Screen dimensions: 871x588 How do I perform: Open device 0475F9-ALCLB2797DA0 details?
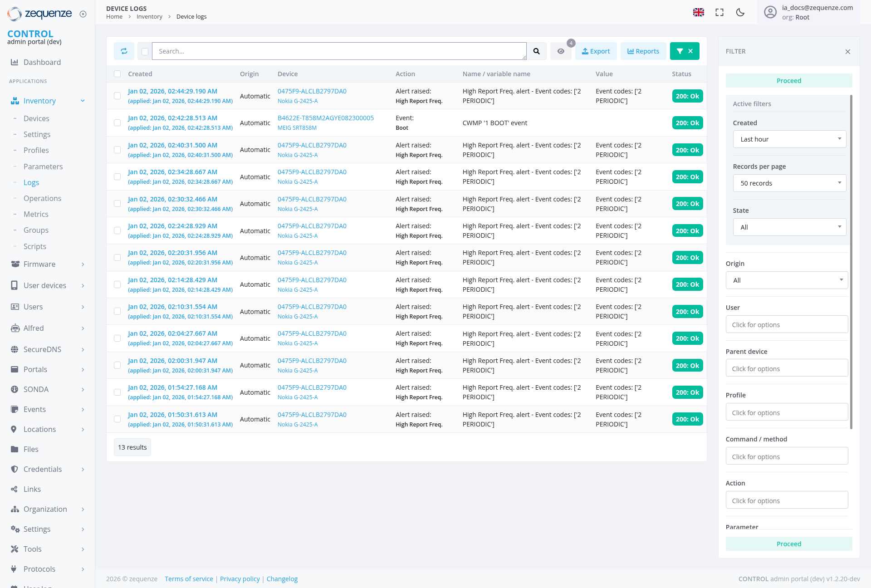click(x=312, y=91)
